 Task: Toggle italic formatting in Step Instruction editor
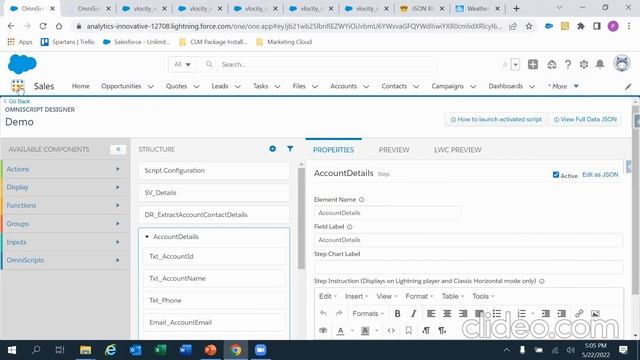tap(413, 313)
